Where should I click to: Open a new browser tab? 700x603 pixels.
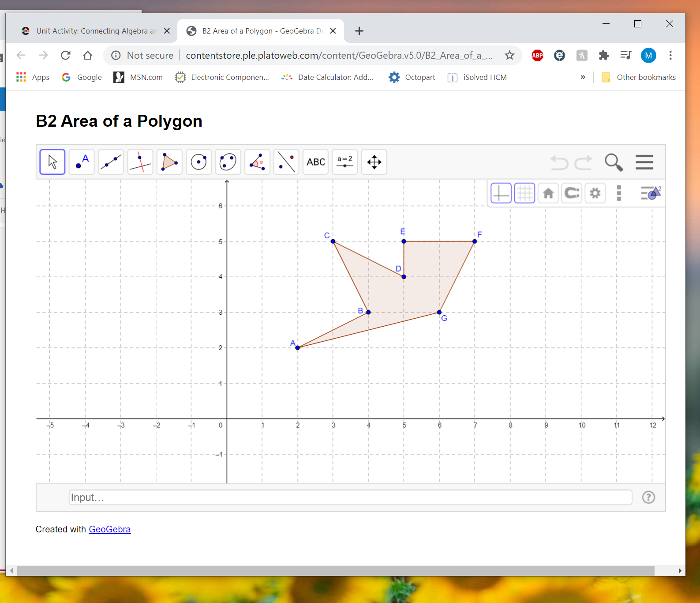coord(359,31)
